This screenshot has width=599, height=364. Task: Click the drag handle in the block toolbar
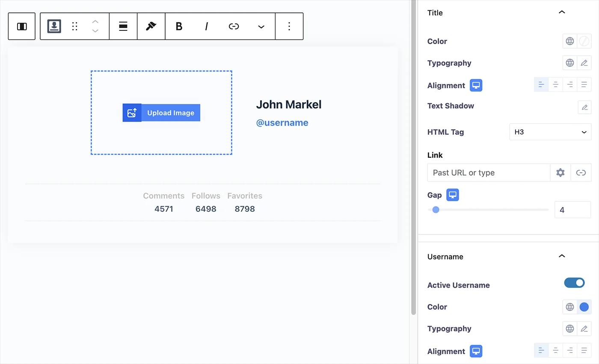pyautogui.click(x=74, y=26)
